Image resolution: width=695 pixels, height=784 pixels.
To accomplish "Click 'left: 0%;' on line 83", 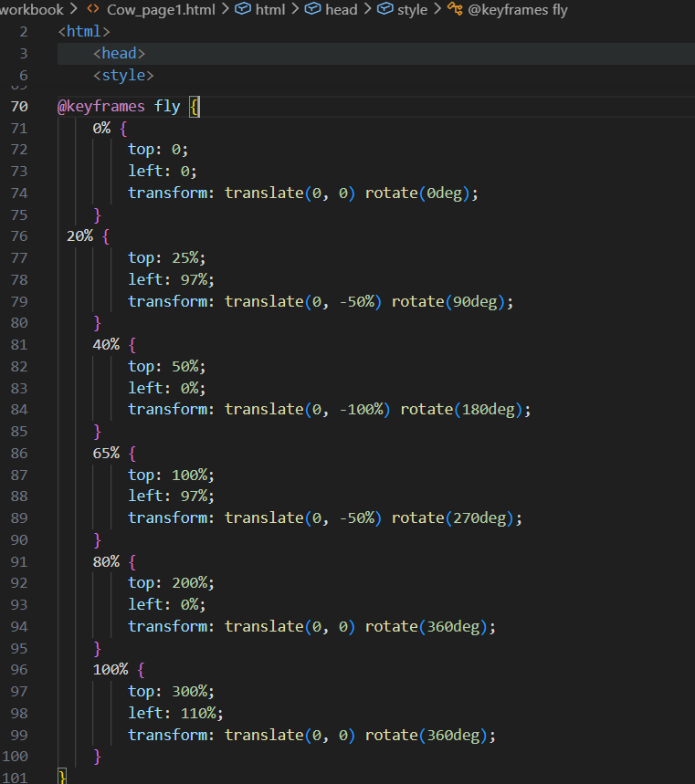I will pyautogui.click(x=166, y=388).
